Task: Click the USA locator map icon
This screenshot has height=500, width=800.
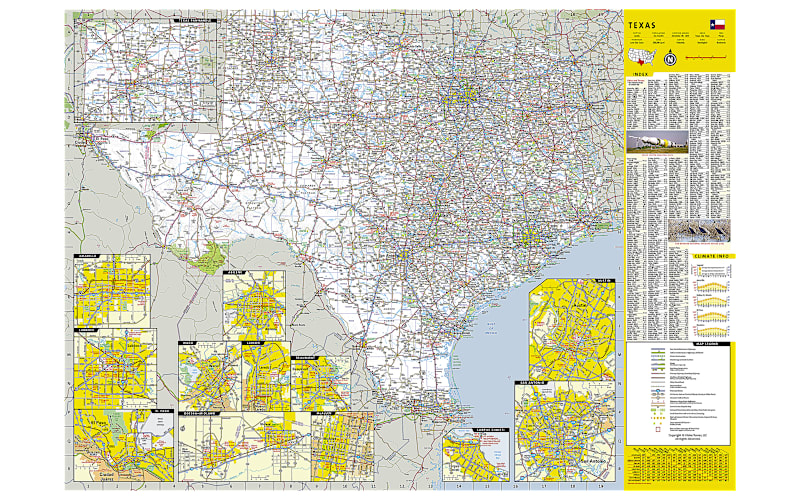Action: pyautogui.click(x=643, y=59)
